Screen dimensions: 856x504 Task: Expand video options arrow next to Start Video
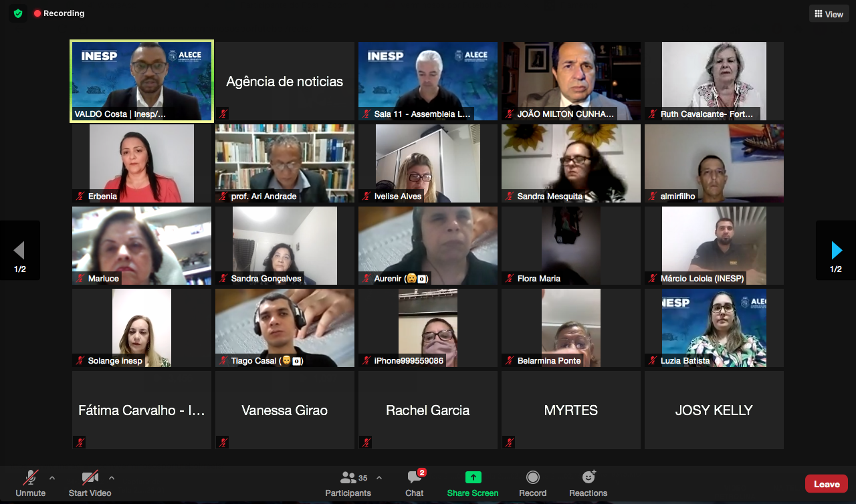[112, 478]
